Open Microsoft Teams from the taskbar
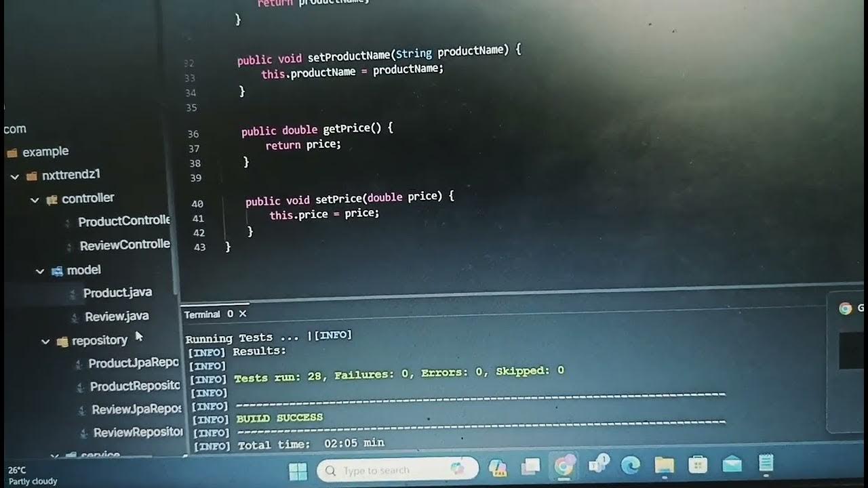 coord(598,464)
